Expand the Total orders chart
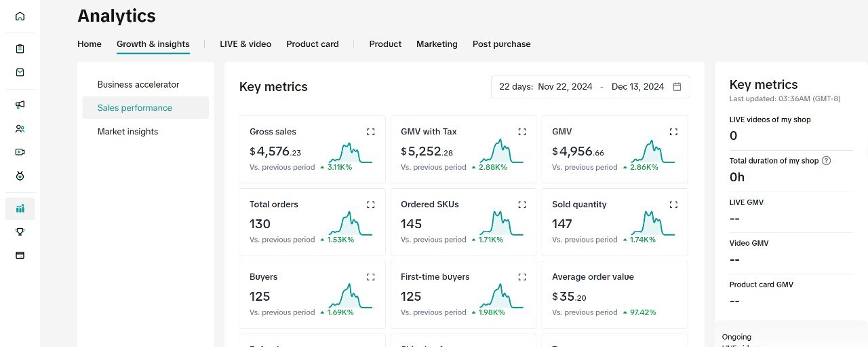The height and width of the screenshot is (347, 868). click(x=370, y=204)
